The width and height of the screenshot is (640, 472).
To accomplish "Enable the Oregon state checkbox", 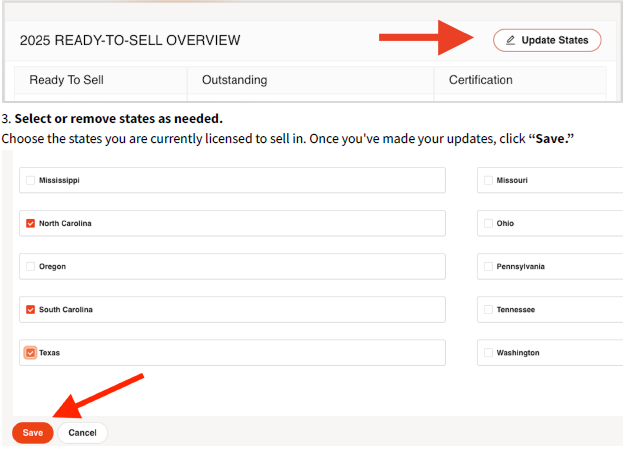I will pos(31,267).
